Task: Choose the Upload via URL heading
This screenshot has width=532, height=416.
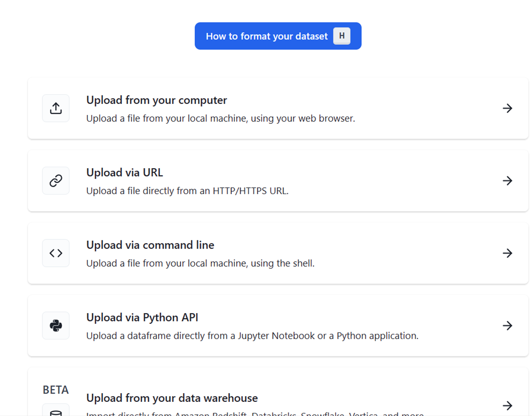Action: pyautogui.click(x=124, y=173)
